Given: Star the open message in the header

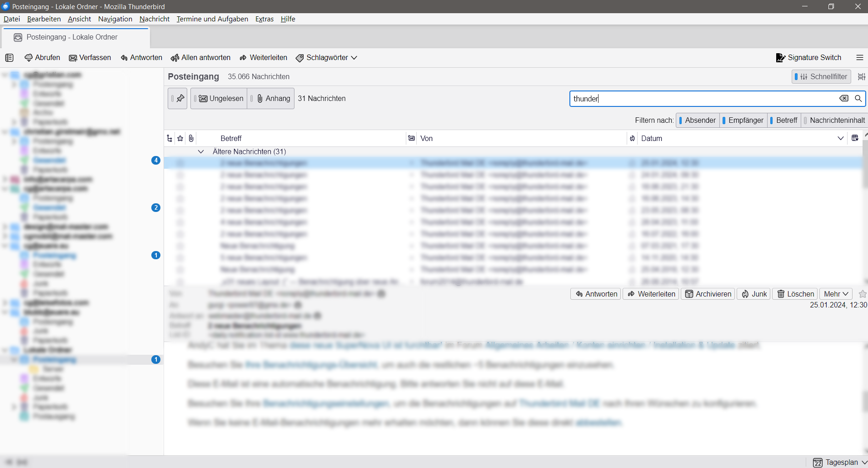Looking at the screenshot, I should (863, 294).
